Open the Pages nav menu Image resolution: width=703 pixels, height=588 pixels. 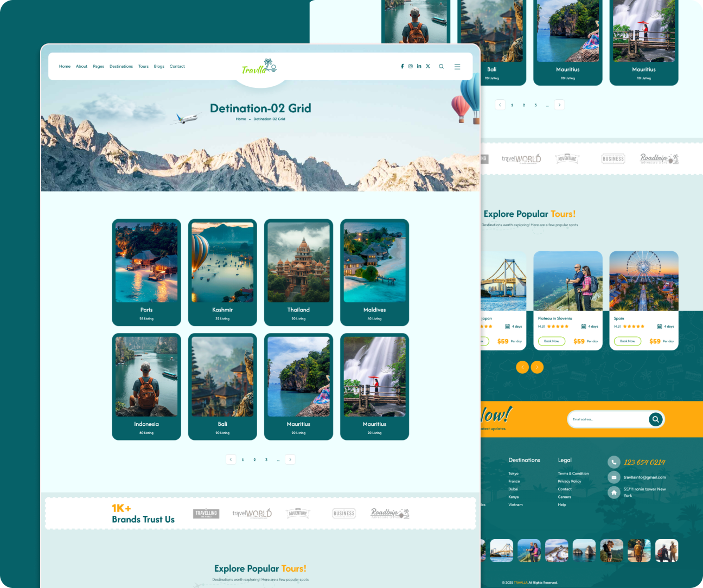[98, 67]
